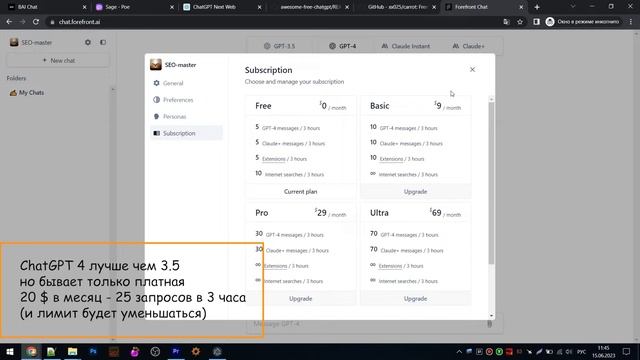
Task: Click Upgrade under the Pro plan
Action: click(x=300, y=298)
